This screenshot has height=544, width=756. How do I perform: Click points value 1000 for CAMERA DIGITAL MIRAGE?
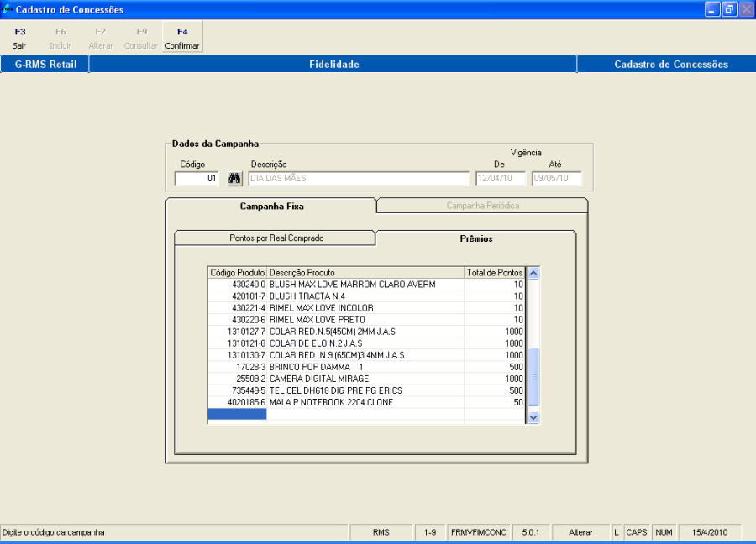point(494,379)
